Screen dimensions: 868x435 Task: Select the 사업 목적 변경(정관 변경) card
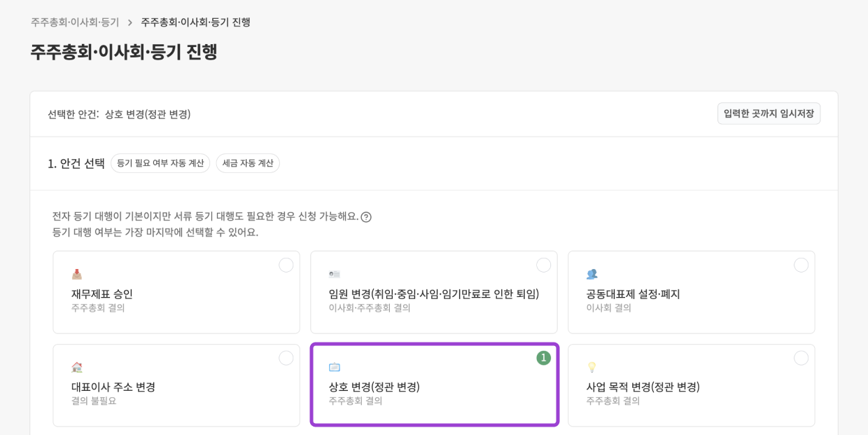(692, 385)
